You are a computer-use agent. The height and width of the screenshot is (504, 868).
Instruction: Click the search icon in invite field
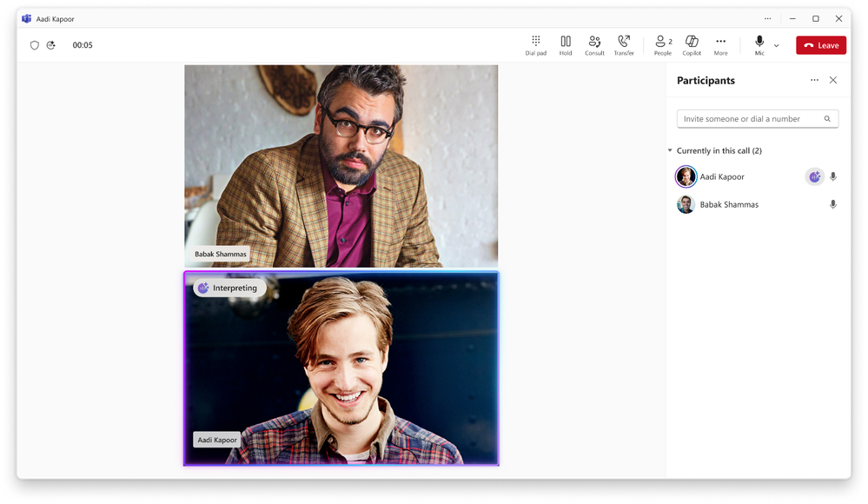pos(829,117)
